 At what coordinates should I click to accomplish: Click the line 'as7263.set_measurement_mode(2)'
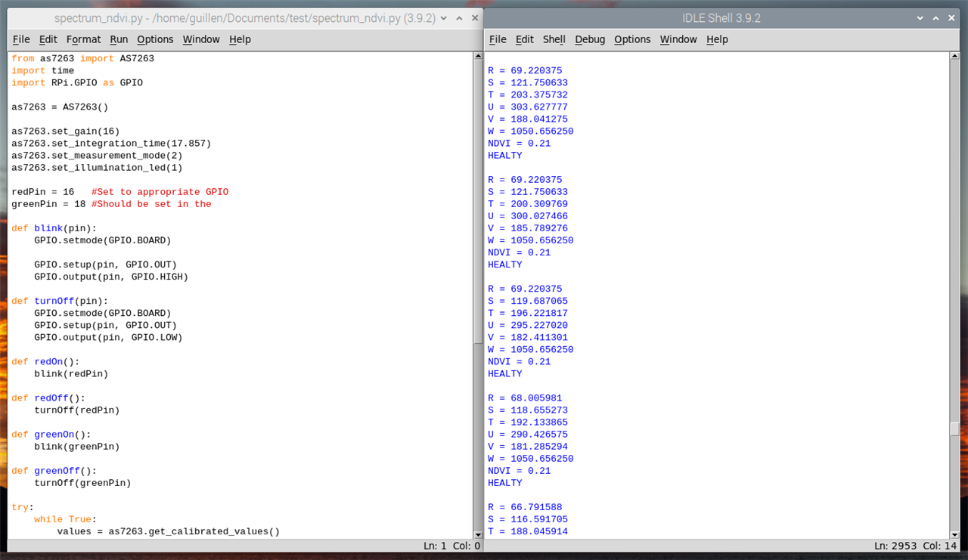97,155
